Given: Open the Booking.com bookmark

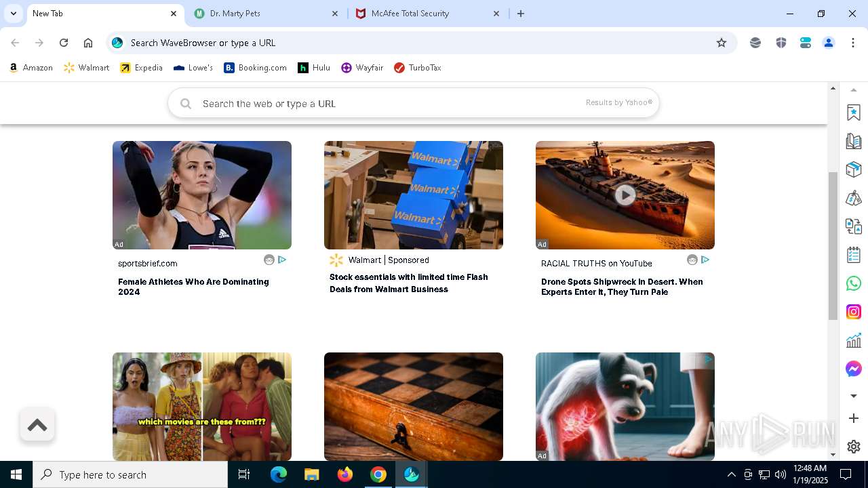Looking at the screenshot, I should 256,68.
